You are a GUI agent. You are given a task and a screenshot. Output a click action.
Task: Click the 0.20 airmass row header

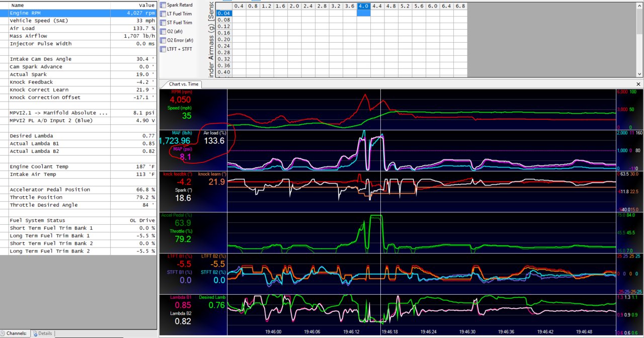click(224, 39)
